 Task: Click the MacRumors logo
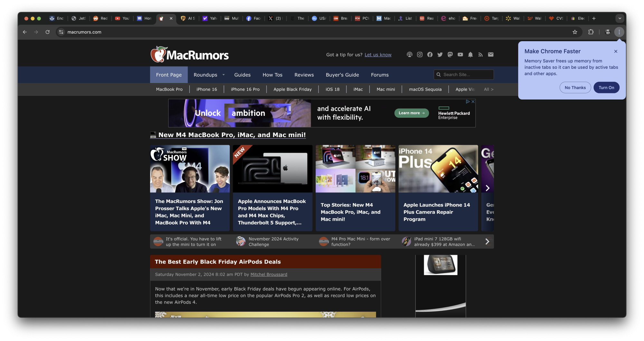pos(190,54)
